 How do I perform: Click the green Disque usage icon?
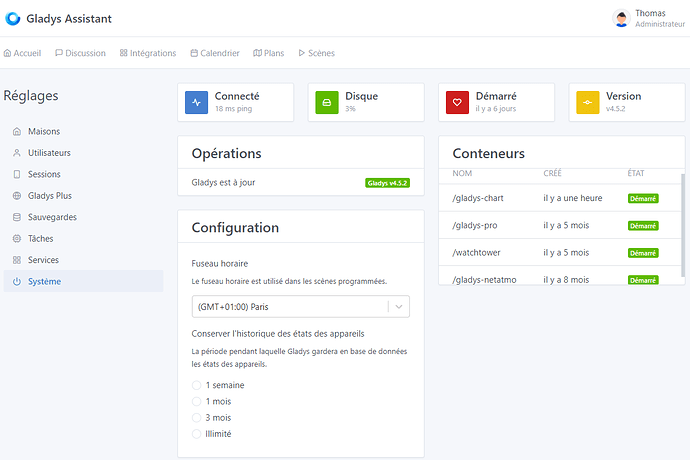(327, 103)
